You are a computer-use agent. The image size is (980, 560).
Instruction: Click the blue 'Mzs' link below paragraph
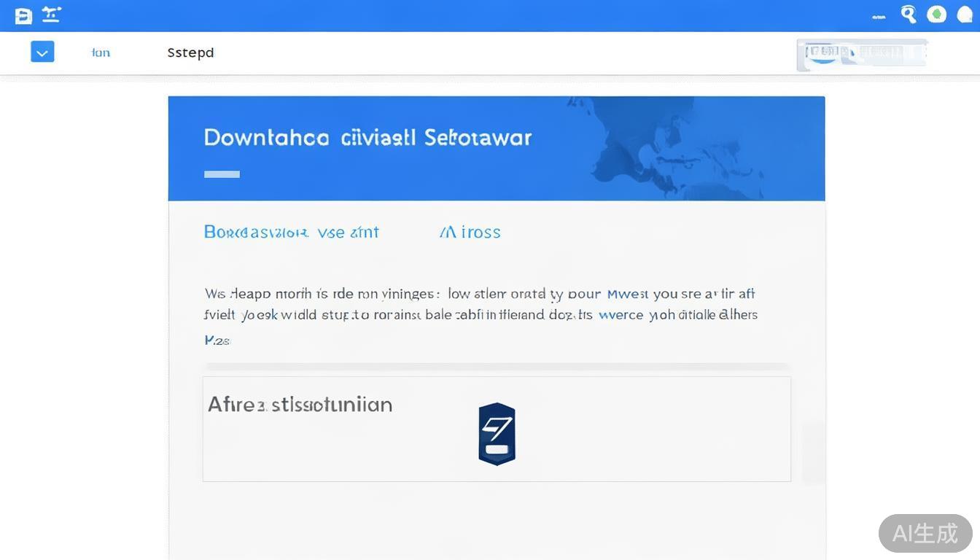coord(217,340)
